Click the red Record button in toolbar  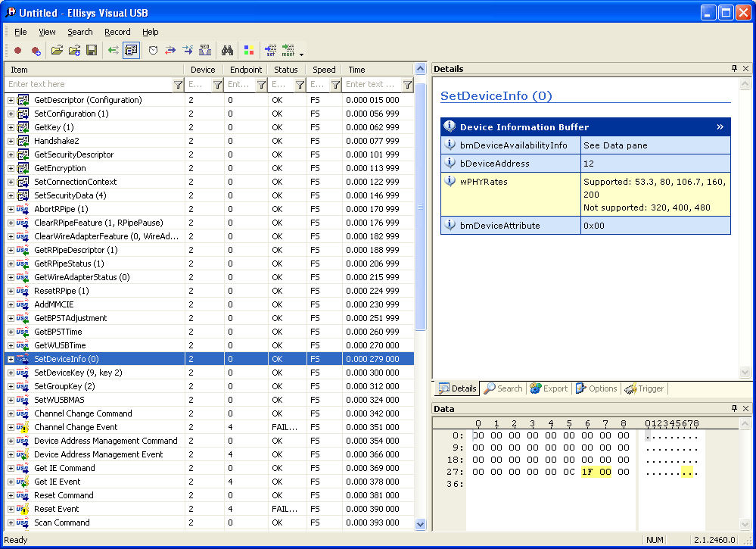pyautogui.click(x=17, y=51)
